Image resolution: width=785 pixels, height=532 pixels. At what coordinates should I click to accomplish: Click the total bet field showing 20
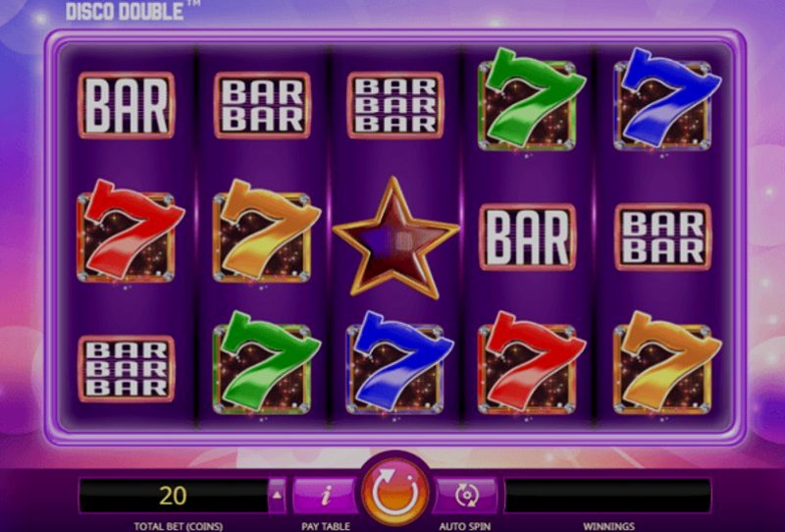click(x=174, y=496)
